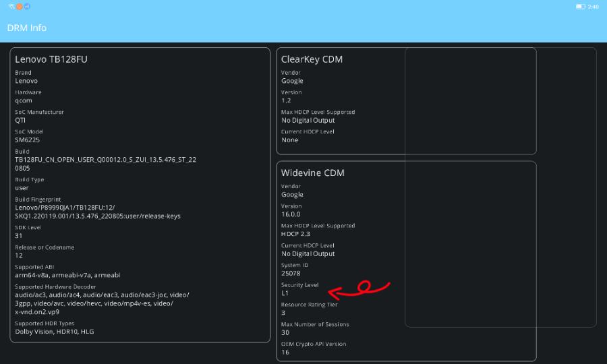The height and width of the screenshot is (364, 607).
Task: Select the Vendor label in ClearKey CDM
Action: 291,72
